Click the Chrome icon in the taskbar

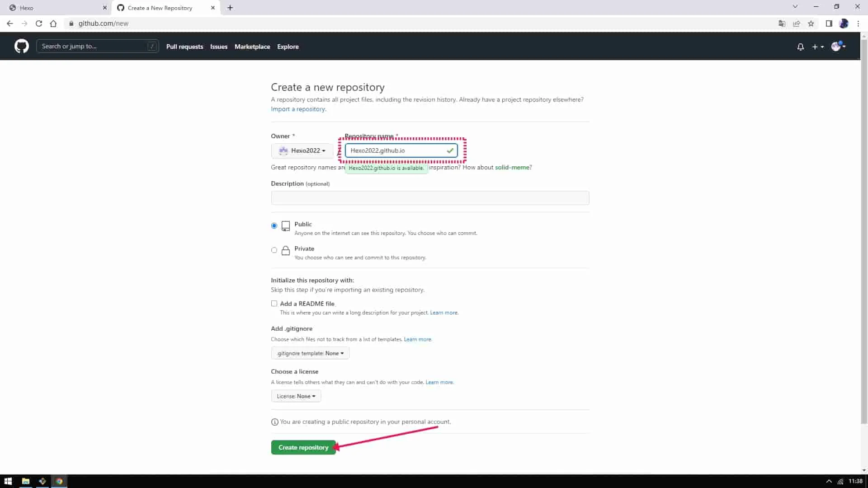pos(59,481)
